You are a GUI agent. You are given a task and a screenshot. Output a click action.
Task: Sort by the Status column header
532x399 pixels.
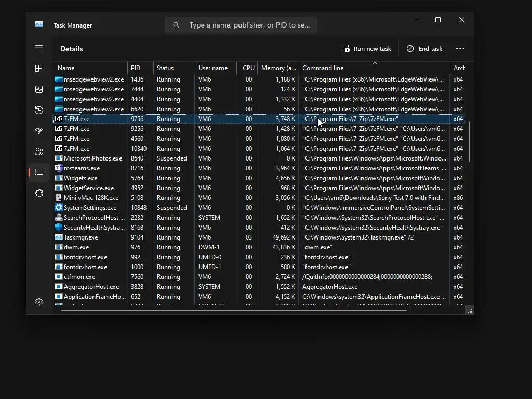tap(174, 68)
